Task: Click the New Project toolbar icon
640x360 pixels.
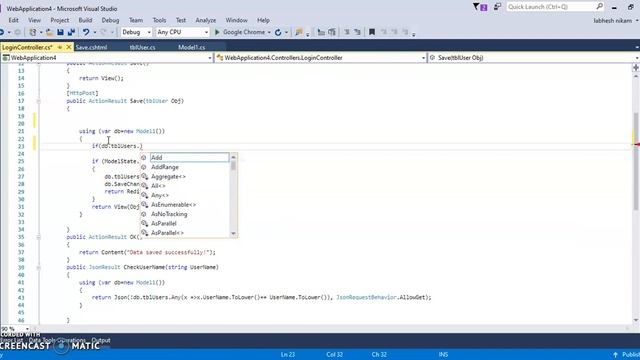Action: coord(33,32)
